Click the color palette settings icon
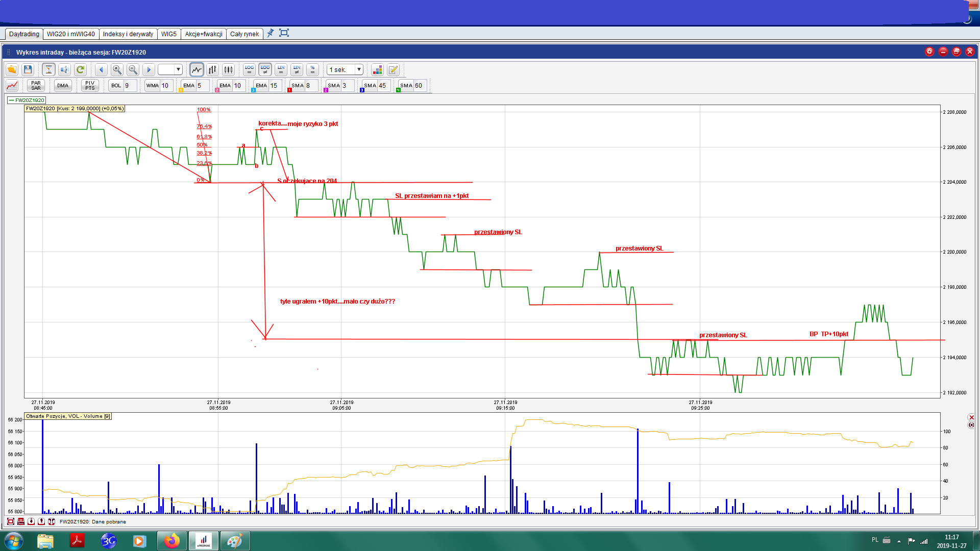This screenshot has width=980, height=551. (x=377, y=69)
